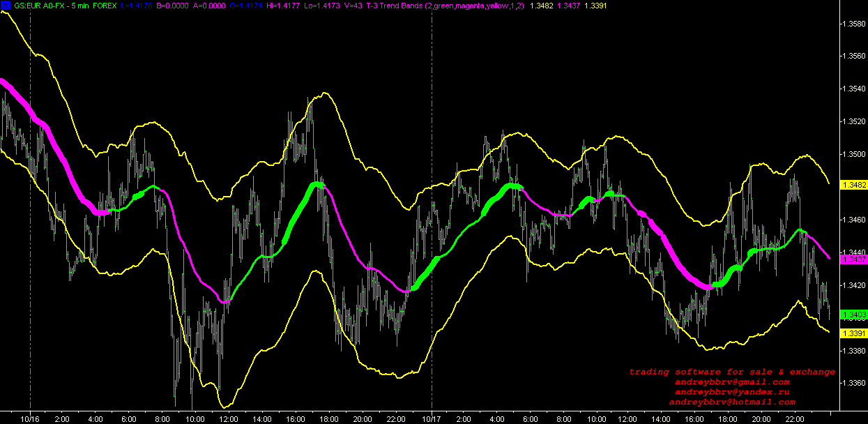The width and height of the screenshot is (868, 424).
Task: Click the 10/17 date marker on time axis
Action: pos(432,419)
